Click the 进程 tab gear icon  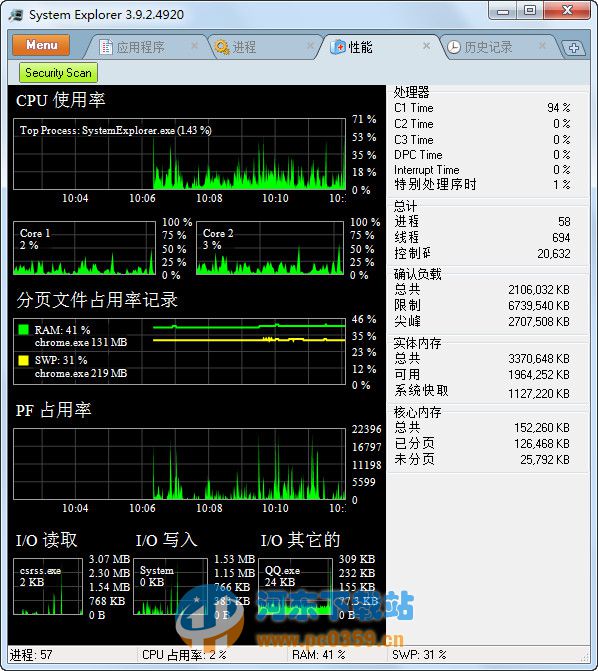[222, 47]
